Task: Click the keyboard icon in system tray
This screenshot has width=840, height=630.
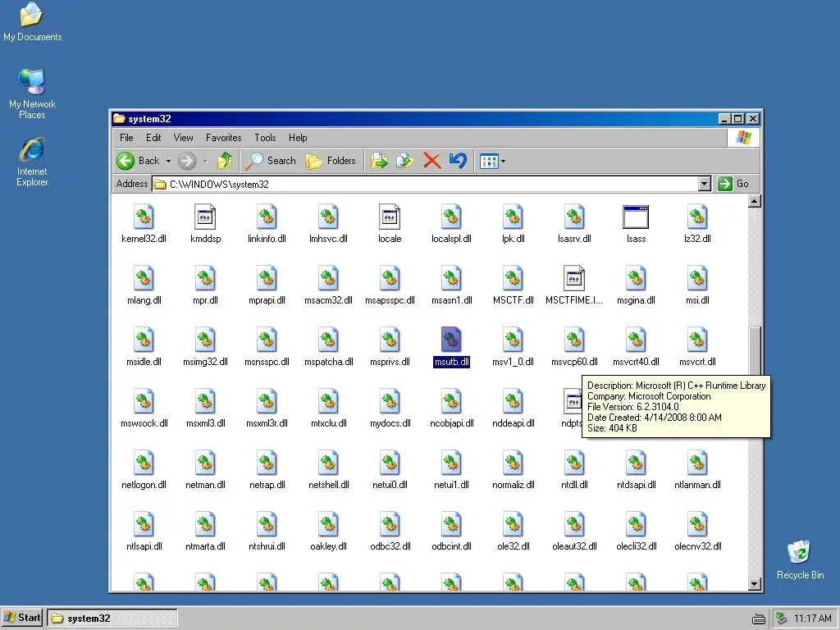Action: 758,619
